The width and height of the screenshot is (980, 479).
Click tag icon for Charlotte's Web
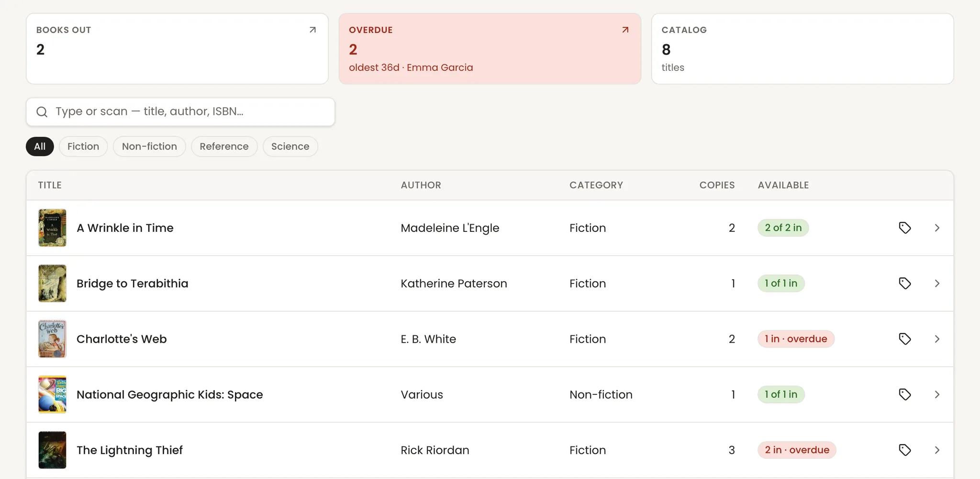[904, 339]
